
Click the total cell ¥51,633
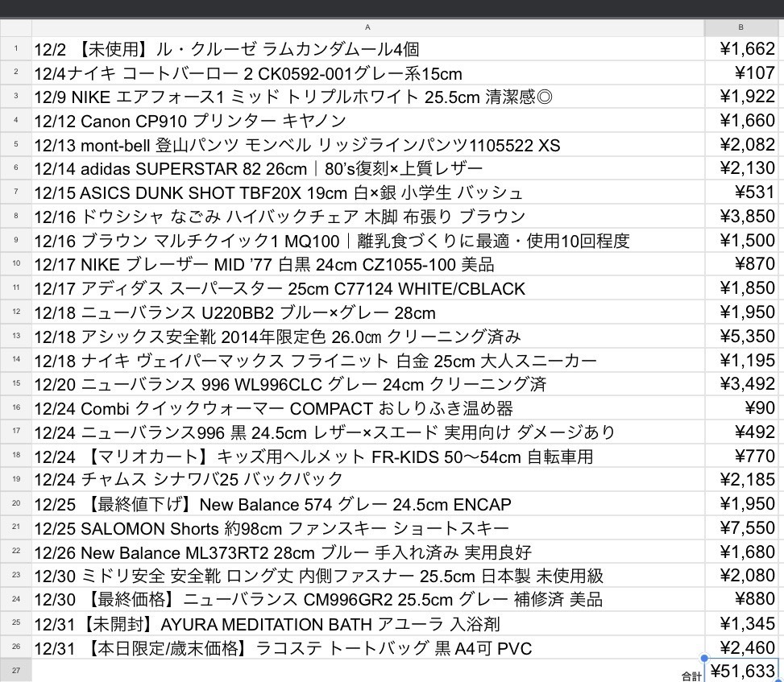741,671
